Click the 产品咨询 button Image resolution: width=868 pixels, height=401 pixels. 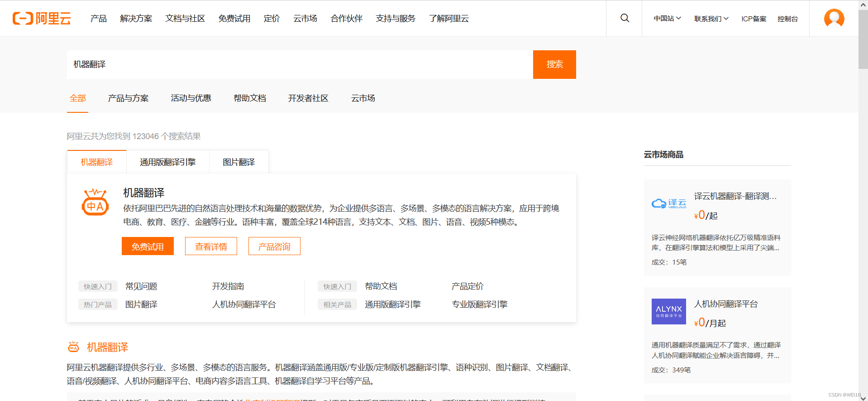click(274, 246)
